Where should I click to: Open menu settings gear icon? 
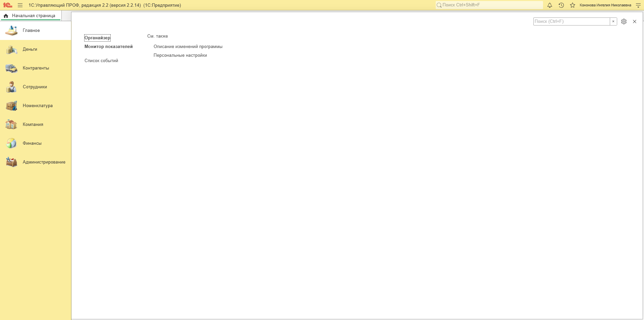click(624, 21)
